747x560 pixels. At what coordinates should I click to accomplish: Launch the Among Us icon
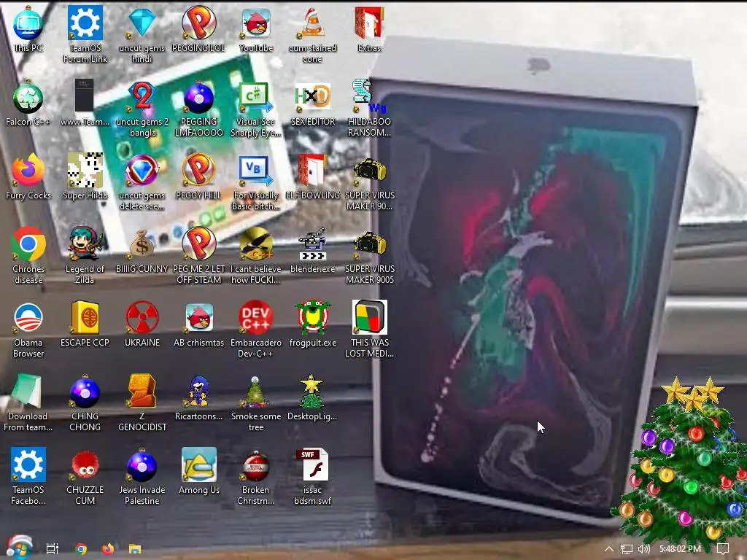click(198, 472)
